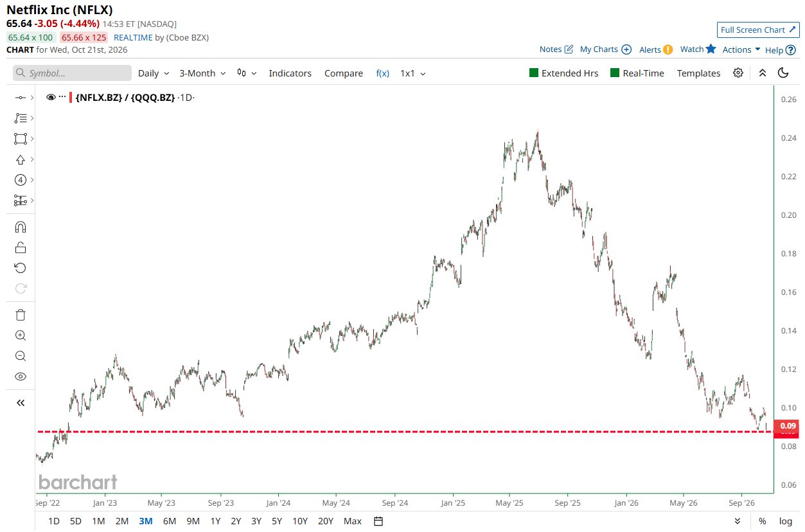Image resolution: width=805 pixels, height=532 pixels.
Task: Open the Fibonacci tools group
Action: [20, 118]
